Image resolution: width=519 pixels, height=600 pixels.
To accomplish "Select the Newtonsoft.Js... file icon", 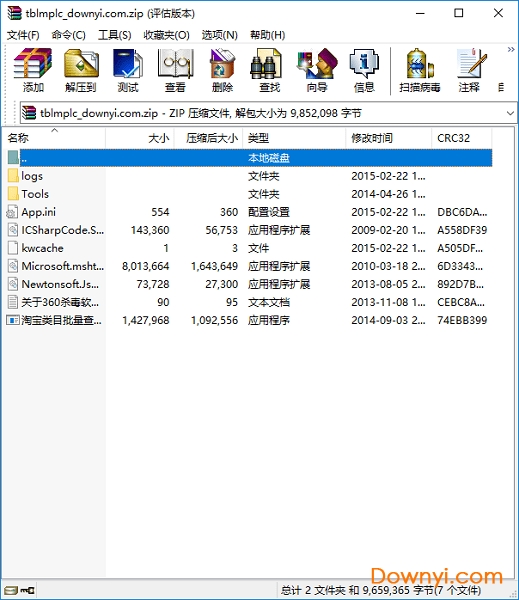I will [x=13, y=284].
